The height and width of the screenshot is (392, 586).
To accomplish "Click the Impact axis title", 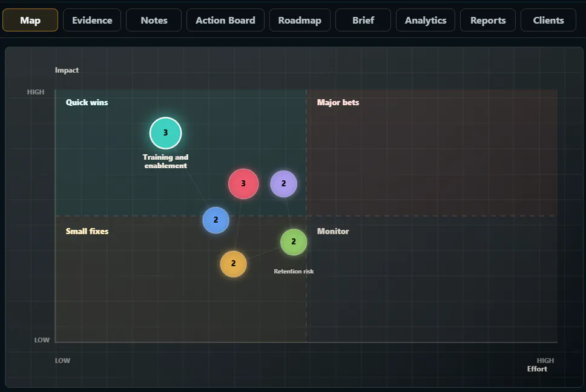I will click(67, 70).
